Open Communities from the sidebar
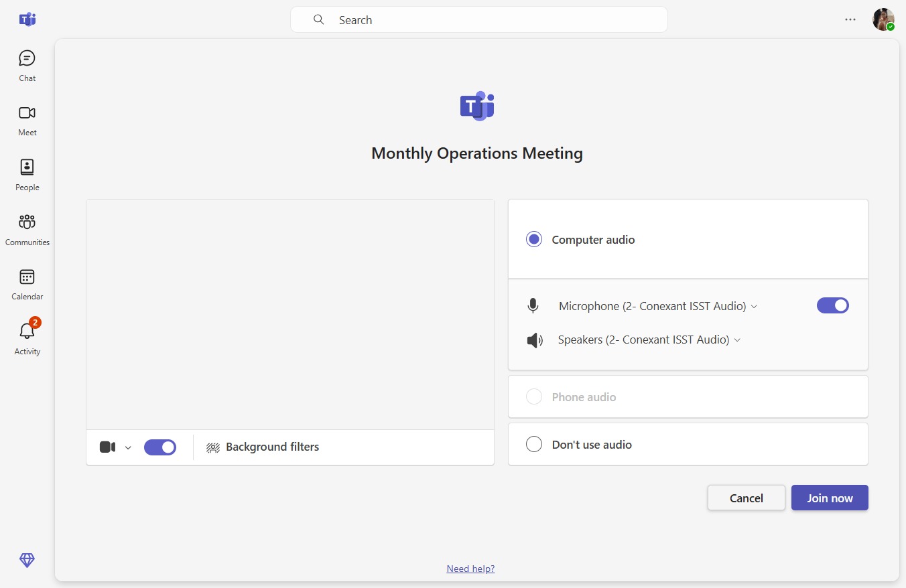 point(27,230)
